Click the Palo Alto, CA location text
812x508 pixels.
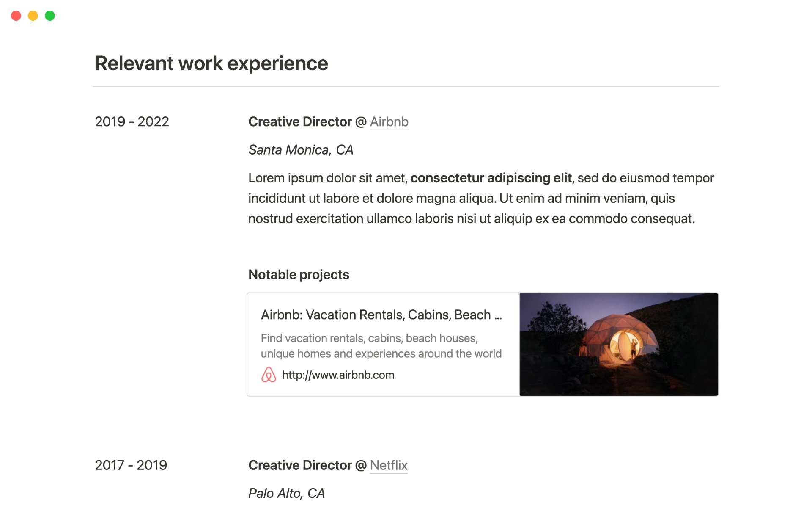(286, 493)
